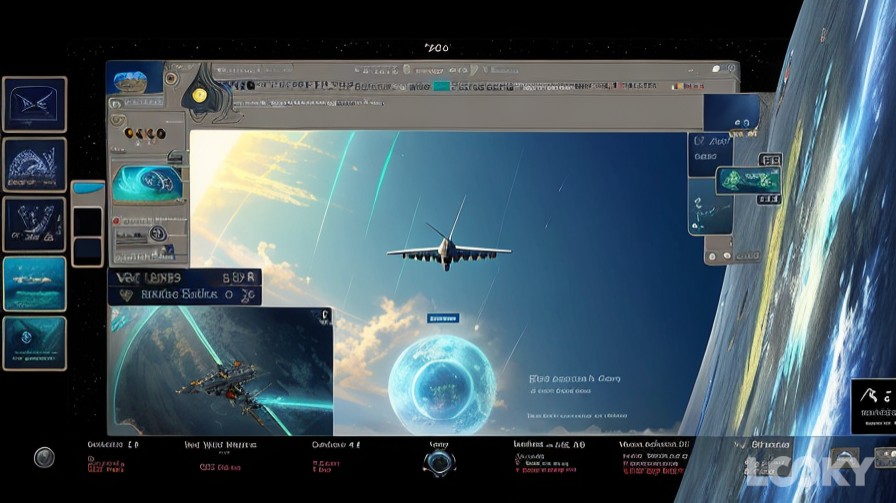Click the number badge above the green map
This screenshot has height=503, width=896.
pos(770,161)
